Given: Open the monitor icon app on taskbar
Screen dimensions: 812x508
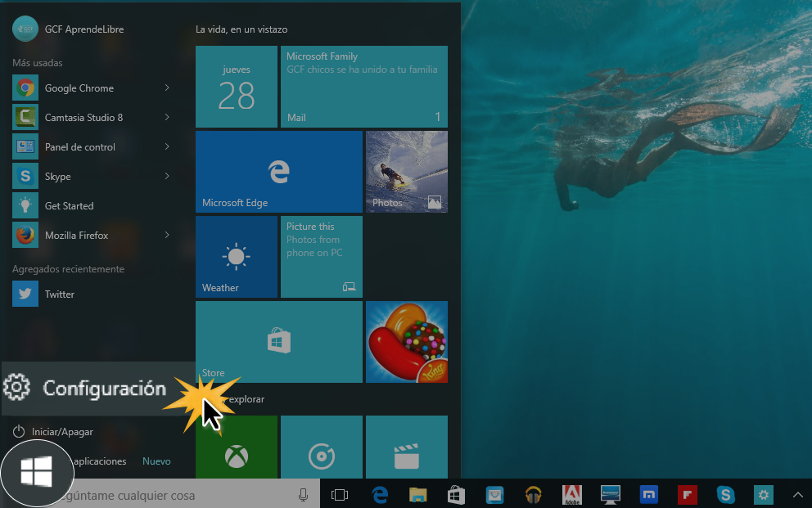Looking at the screenshot, I should [610, 495].
